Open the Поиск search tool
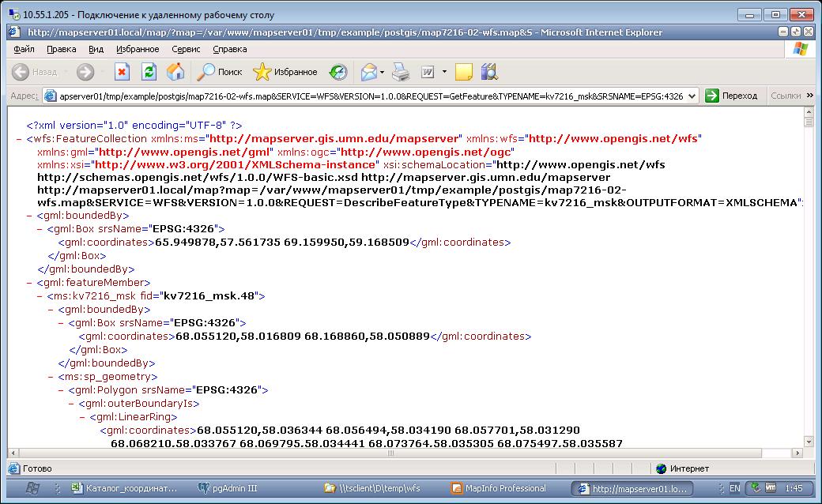822x504 pixels. pyautogui.click(x=220, y=72)
